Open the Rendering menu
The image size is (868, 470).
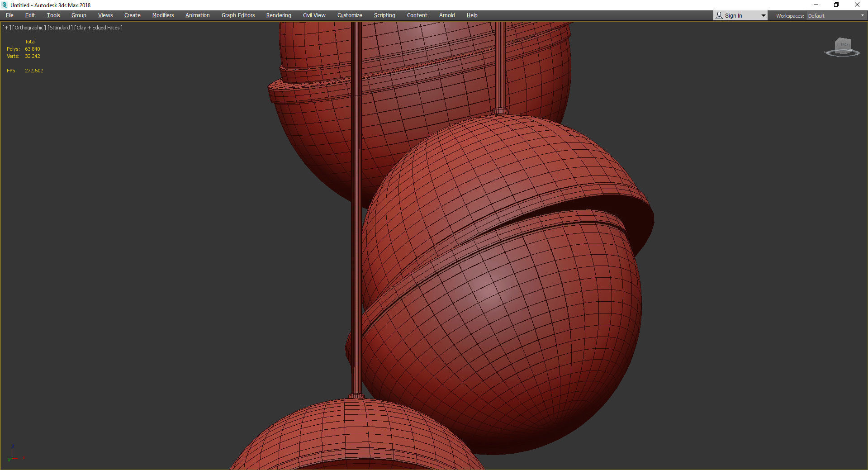point(279,15)
